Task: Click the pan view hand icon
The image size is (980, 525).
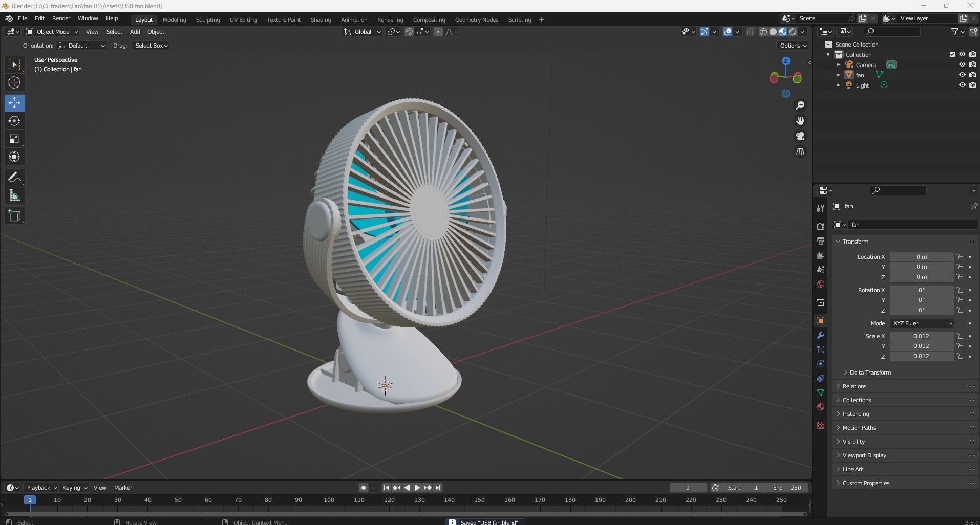Action: (800, 121)
